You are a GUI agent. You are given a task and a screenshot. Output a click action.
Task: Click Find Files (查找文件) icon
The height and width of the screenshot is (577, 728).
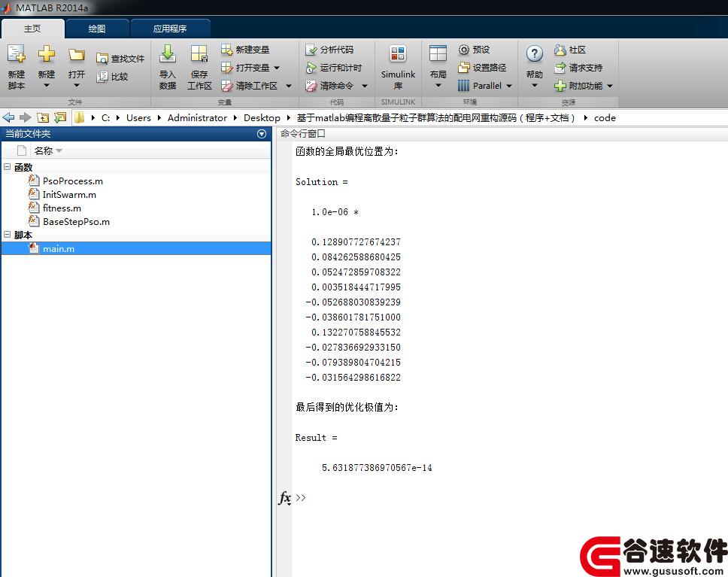tap(102, 59)
